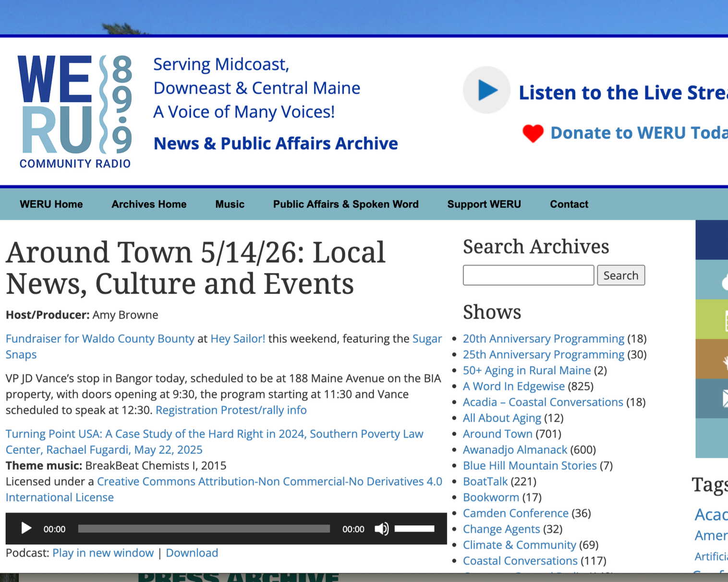Follow the Donate to WERU Today link

click(639, 133)
